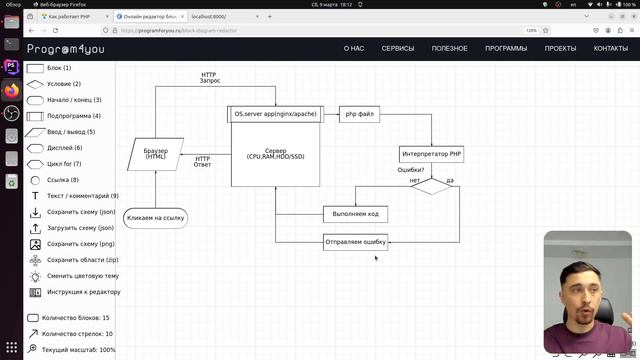
Task: Open the Terminal from the dock
Action: 11,44
